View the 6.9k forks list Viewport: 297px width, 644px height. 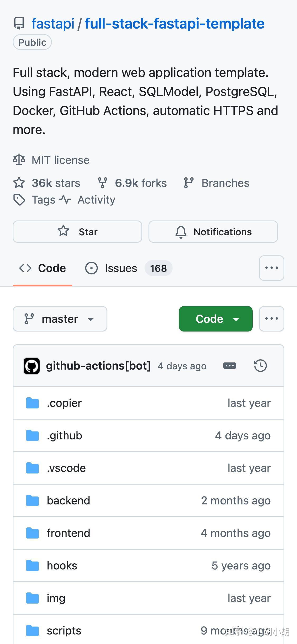[141, 183]
